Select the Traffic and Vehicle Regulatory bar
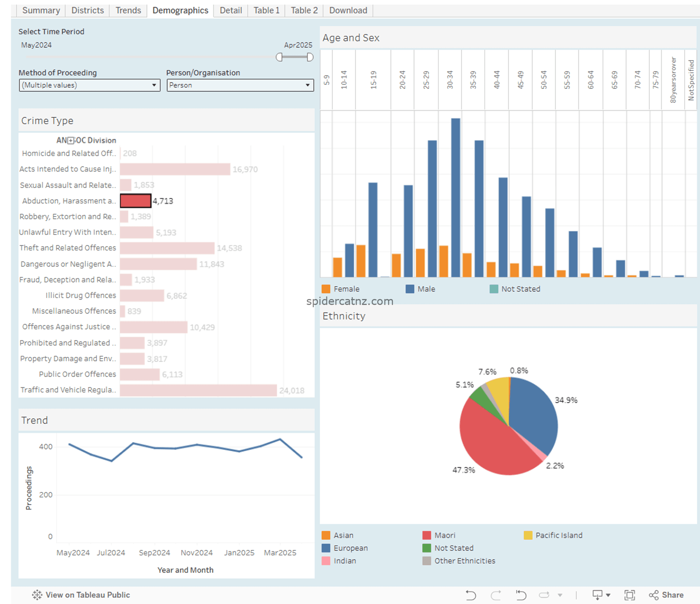 [198, 390]
